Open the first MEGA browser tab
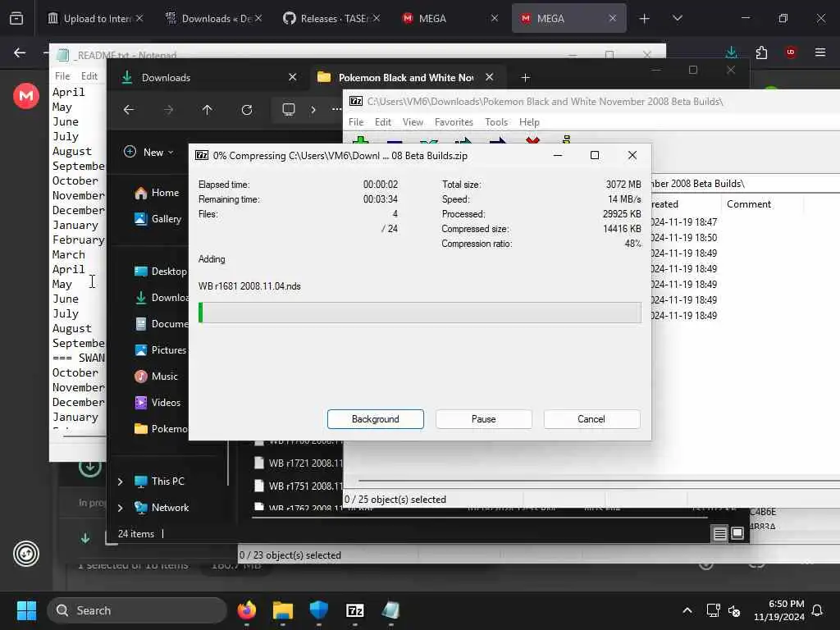Image resolution: width=840 pixels, height=630 pixels. [450, 18]
